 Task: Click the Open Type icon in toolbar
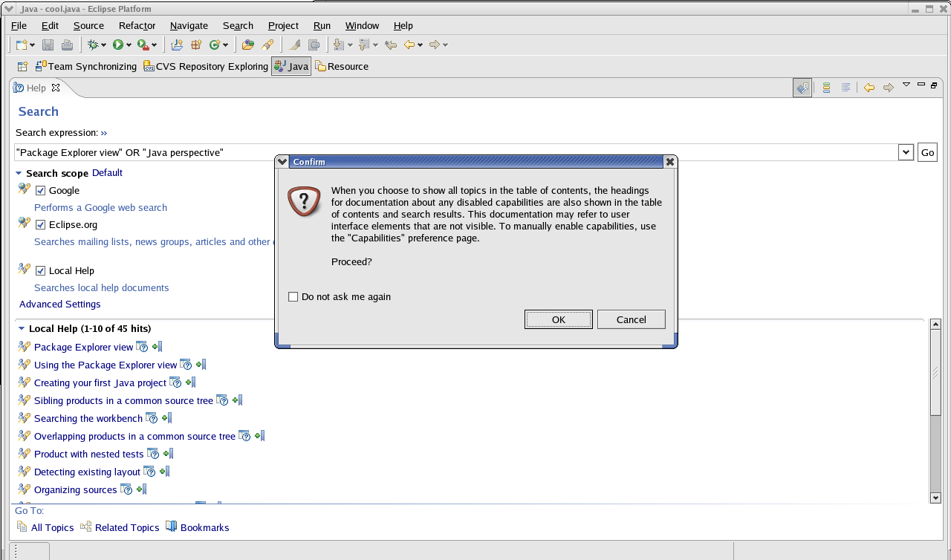click(248, 45)
